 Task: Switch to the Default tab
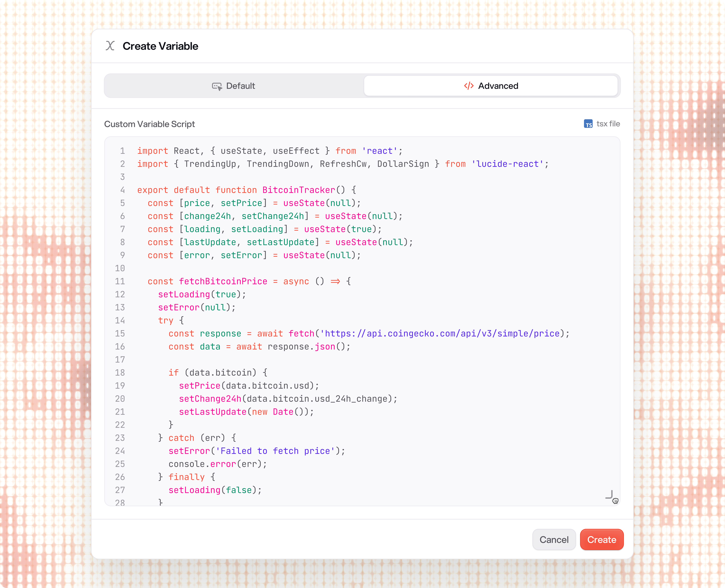click(234, 86)
